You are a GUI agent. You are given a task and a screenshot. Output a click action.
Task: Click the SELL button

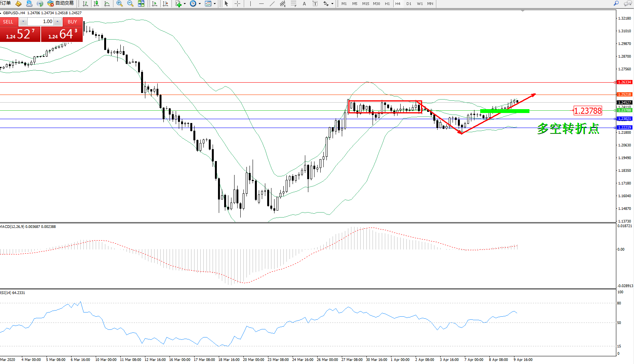[8, 22]
